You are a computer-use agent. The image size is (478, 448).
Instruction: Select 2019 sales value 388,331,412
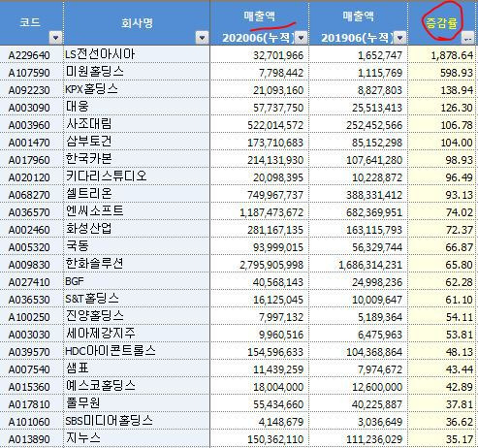point(374,195)
